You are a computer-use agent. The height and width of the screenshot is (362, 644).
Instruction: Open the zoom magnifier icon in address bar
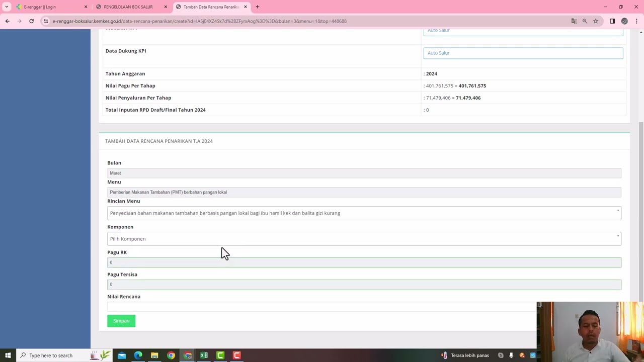tap(585, 21)
